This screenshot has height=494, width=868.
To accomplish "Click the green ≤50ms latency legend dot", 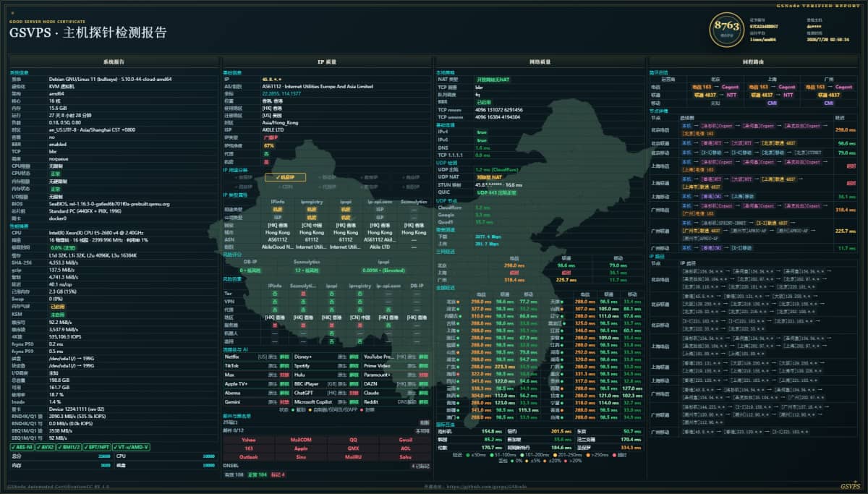I will pyautogui.click(x=469, y=454).
